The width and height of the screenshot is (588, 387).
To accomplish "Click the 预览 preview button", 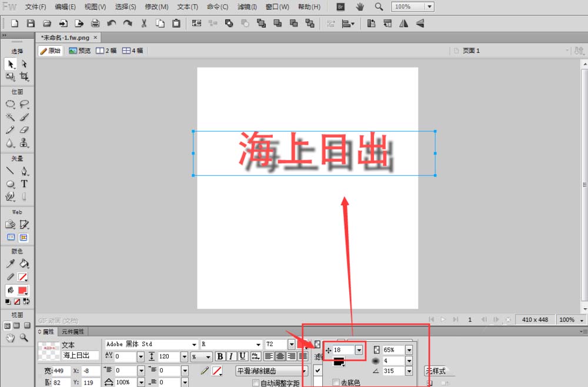I will [81, 51].
